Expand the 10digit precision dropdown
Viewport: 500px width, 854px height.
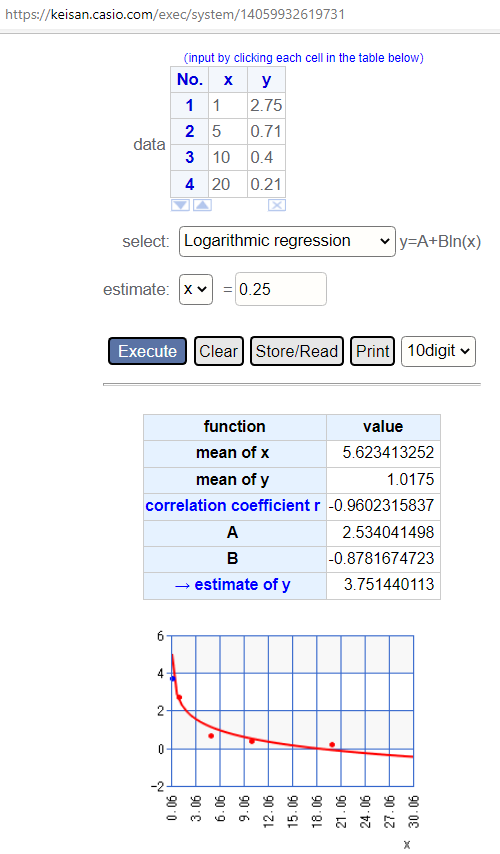(438, 351)
